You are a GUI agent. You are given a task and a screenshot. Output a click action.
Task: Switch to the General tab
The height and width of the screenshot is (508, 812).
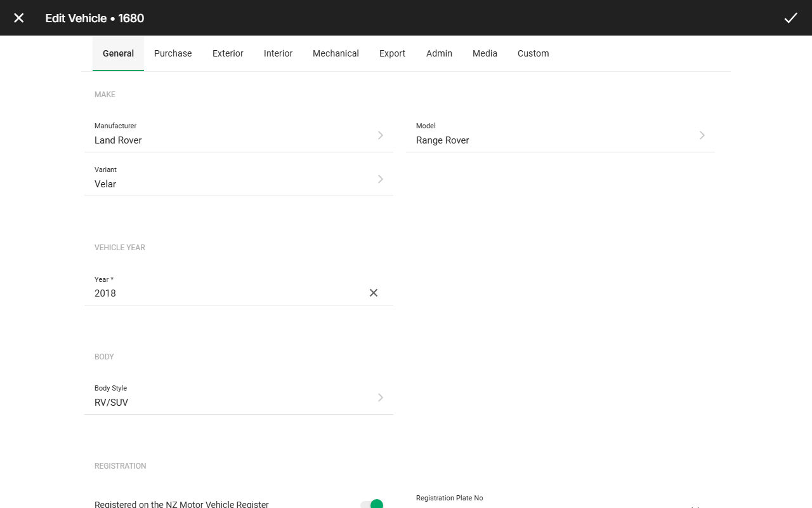118,53
